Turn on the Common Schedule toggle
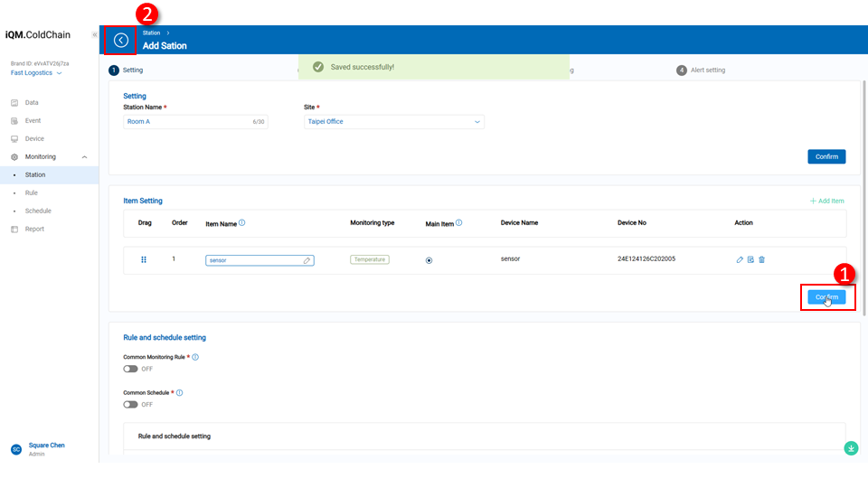Viewport: 868px width, 488px height. click(131, 405)
